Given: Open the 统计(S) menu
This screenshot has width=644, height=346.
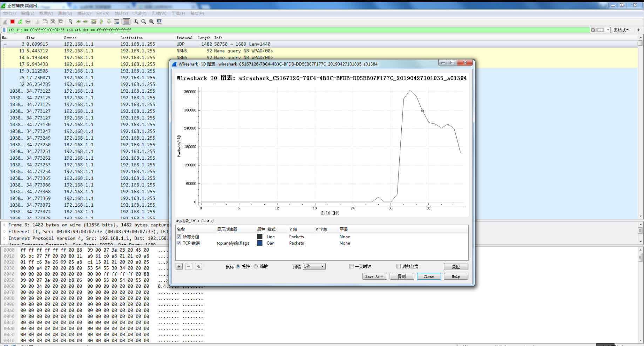Looking at the screenshot, I should pyautogui.click(x=121, y=13).
